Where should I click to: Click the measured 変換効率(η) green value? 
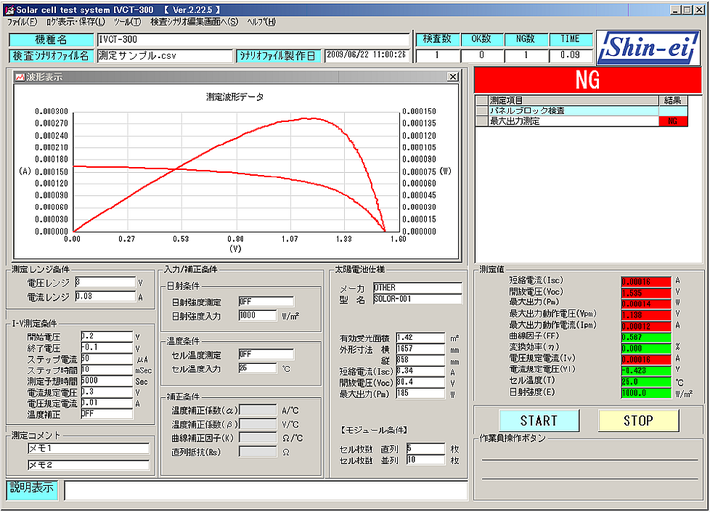click(x=646, y=349)
